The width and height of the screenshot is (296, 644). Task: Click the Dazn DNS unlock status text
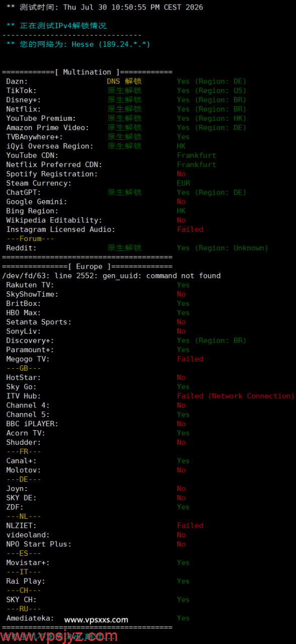[124, 82]
